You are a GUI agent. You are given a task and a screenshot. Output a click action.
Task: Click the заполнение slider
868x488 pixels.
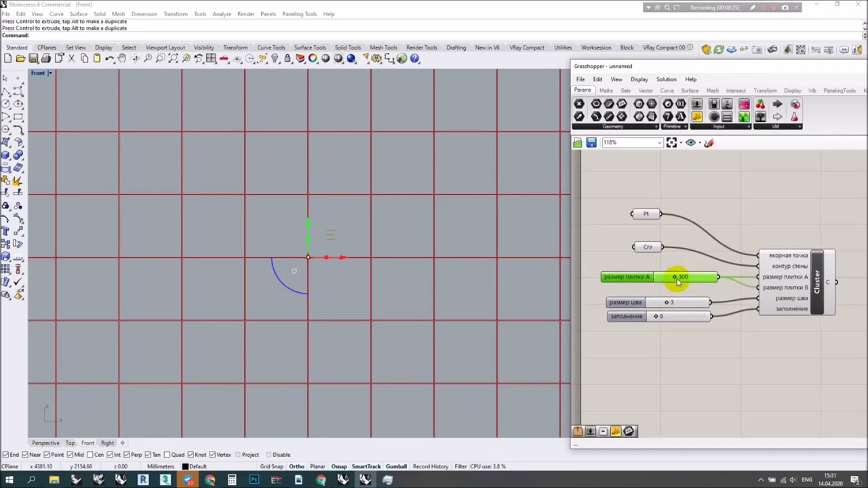click(658, 317)
